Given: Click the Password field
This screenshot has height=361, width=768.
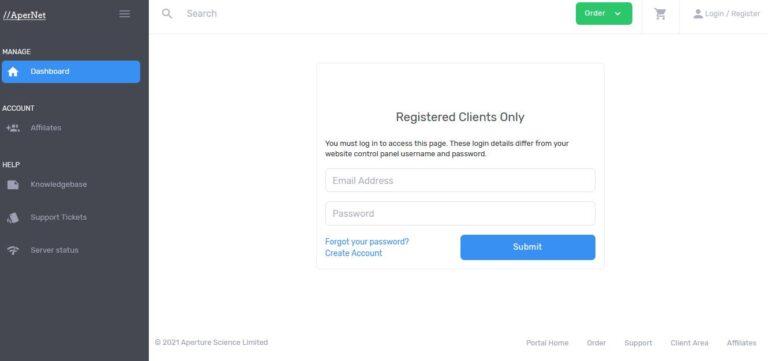Looking at the screenshot, I should [460, 214].
